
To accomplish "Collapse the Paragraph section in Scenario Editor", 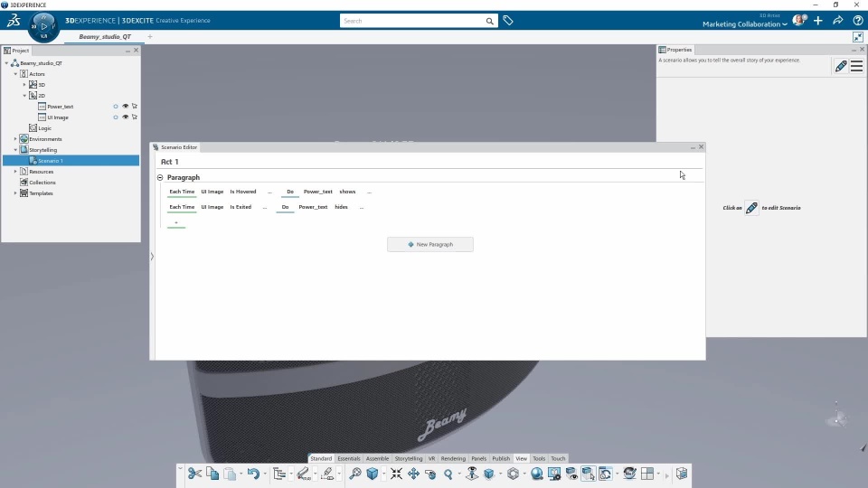I will click(160, 178).
